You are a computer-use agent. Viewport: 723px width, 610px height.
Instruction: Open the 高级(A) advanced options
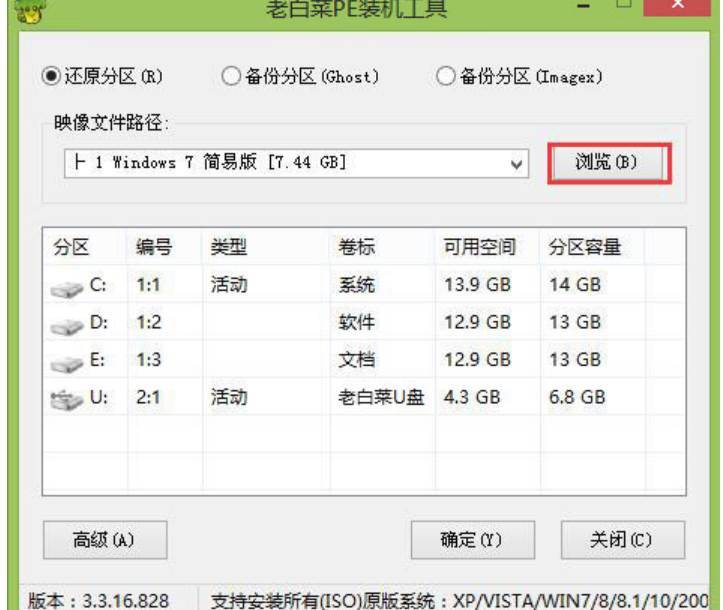point(103,540)
